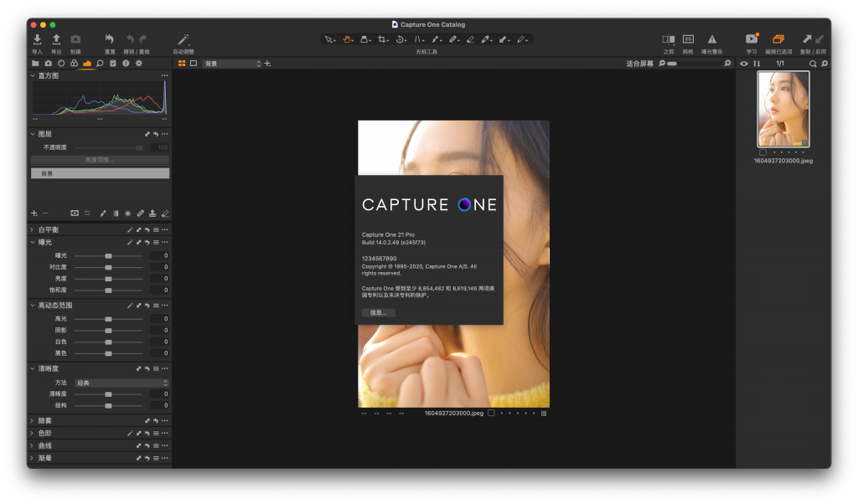Toggle Edit Selected Variants (编辑已选项)

(778, 39)
